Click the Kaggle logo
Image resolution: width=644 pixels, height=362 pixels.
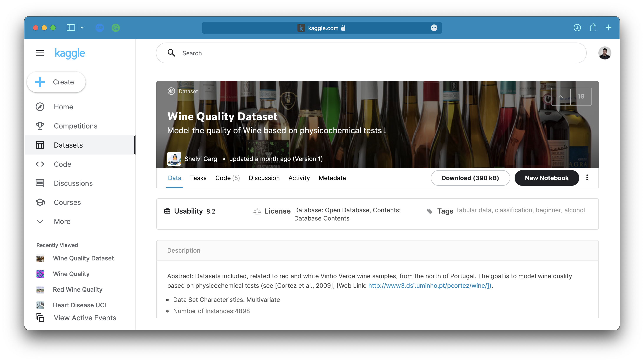click(x=70, y=53)
